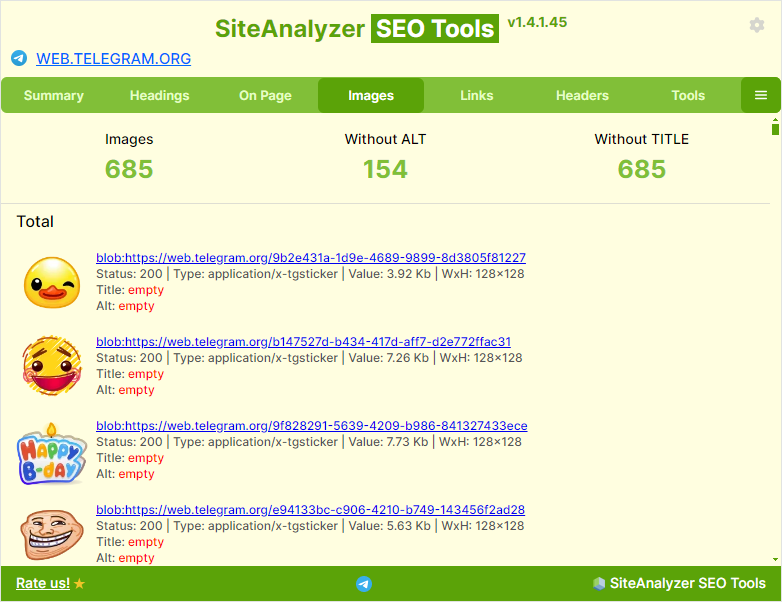Click the scrollbar down arrow
This screenshot has width=782, height=602.
[x=775, y=560]
